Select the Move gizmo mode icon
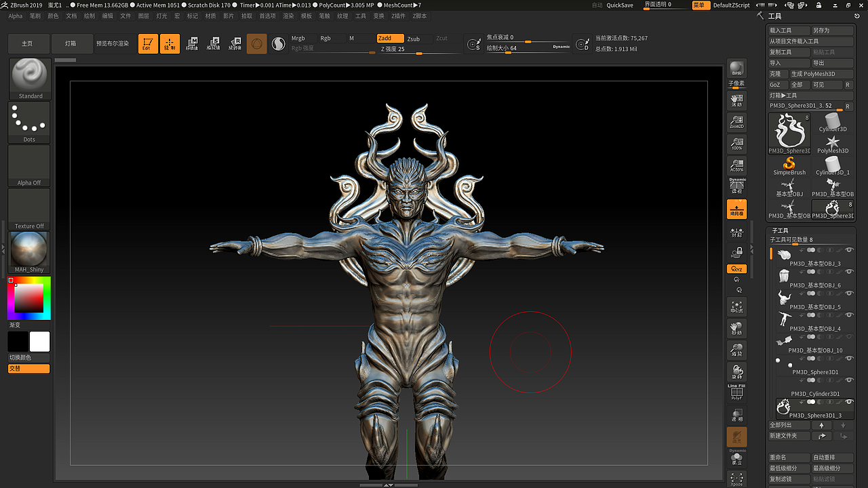 click(192, 44)
